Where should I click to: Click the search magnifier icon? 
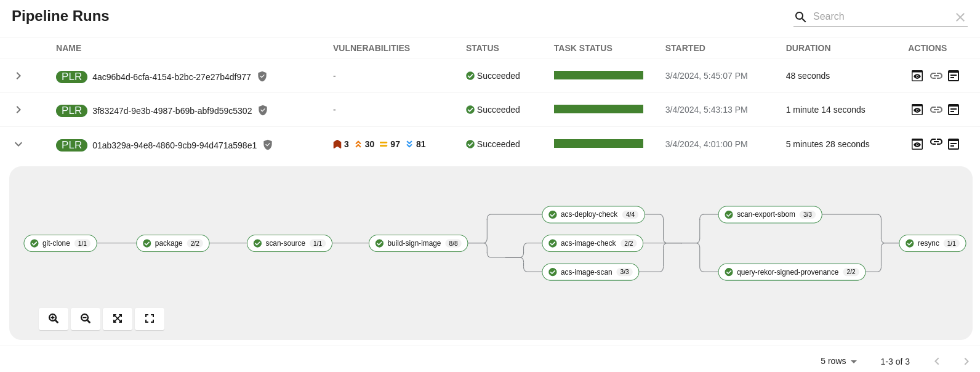pyautogui.click(x=800, y=17)
